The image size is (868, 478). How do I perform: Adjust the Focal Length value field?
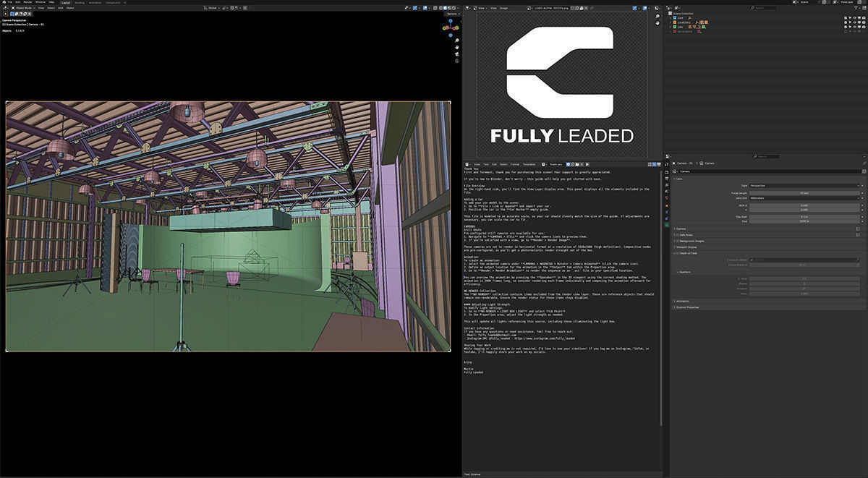pyautogui.click(x=804, y=193)
